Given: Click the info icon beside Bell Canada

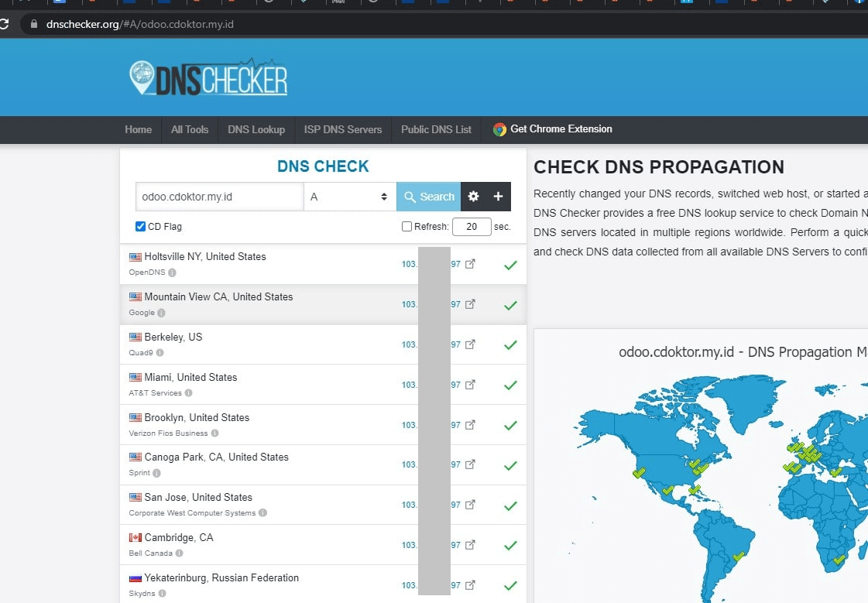Looking at the screenshot, I should (x=180, y=553).
